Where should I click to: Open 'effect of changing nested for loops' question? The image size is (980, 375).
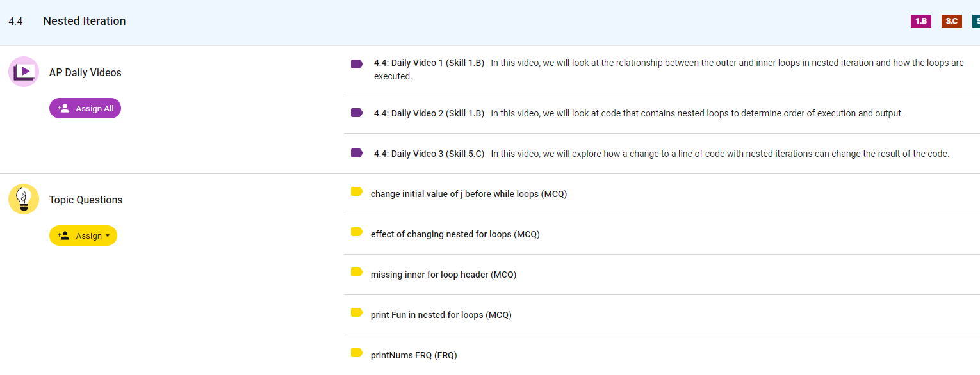click(x=455, y=234)
